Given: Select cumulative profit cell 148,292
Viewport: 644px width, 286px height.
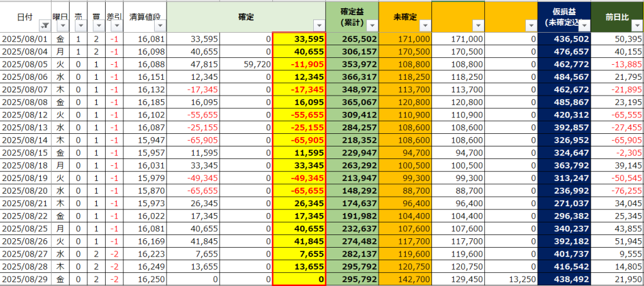Looking at the screenshot, I should click(352, 190).
